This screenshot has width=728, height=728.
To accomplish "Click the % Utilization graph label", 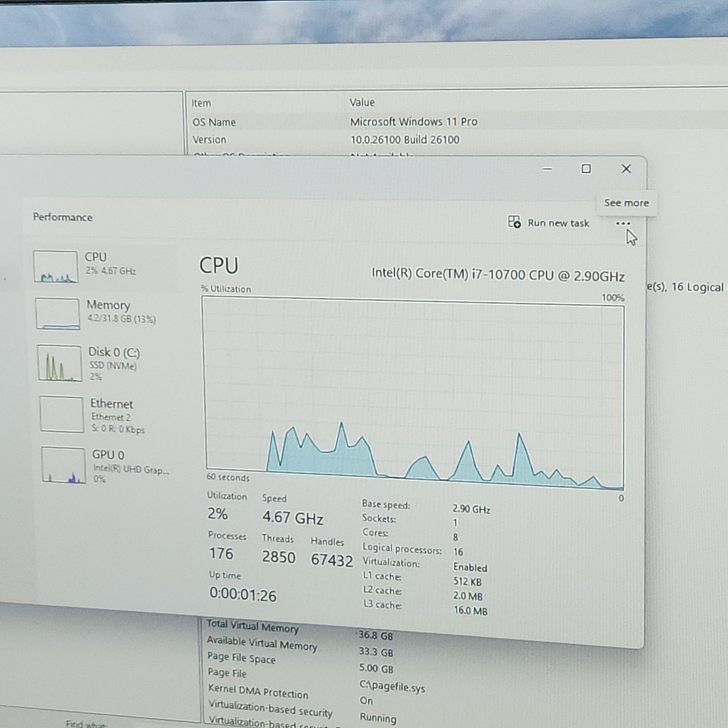I will [x=226, y=289].
